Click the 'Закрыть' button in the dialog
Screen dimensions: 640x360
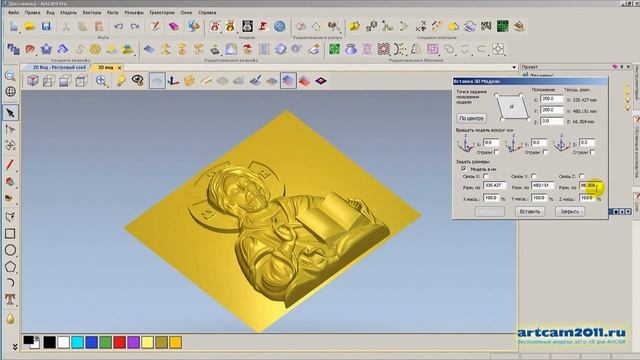point(569,211)
